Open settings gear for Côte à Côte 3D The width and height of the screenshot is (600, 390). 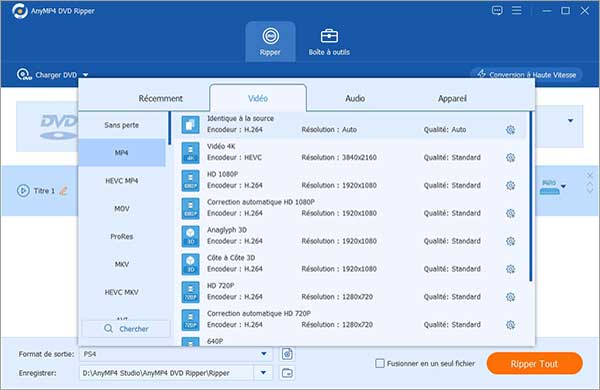coord(510,269)
